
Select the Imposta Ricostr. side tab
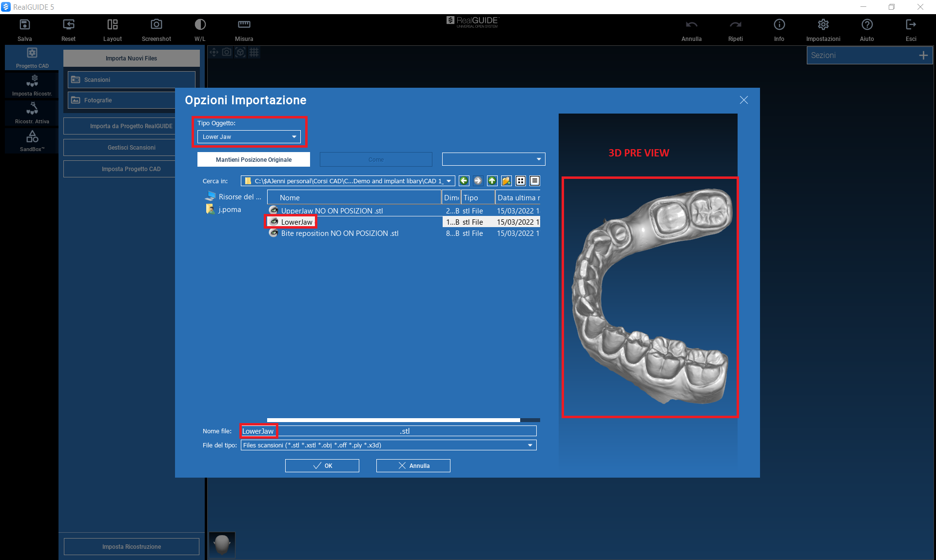(32, 85)
